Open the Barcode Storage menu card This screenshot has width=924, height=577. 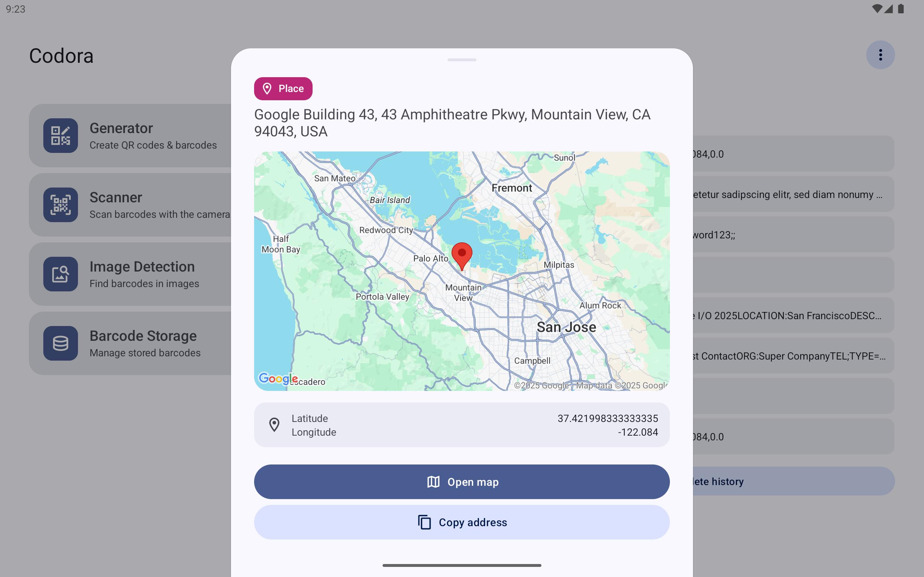[x=153, y=343]
